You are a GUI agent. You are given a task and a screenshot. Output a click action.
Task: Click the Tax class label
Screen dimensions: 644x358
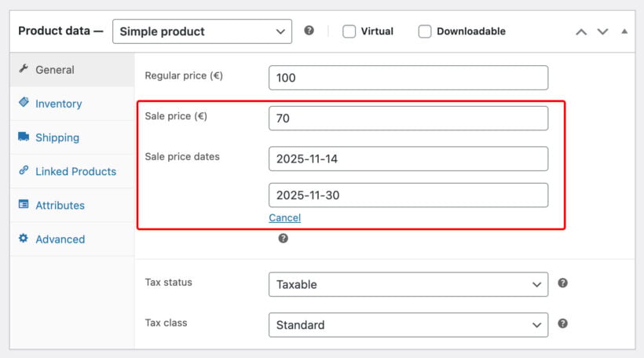[x=166, y=323]
